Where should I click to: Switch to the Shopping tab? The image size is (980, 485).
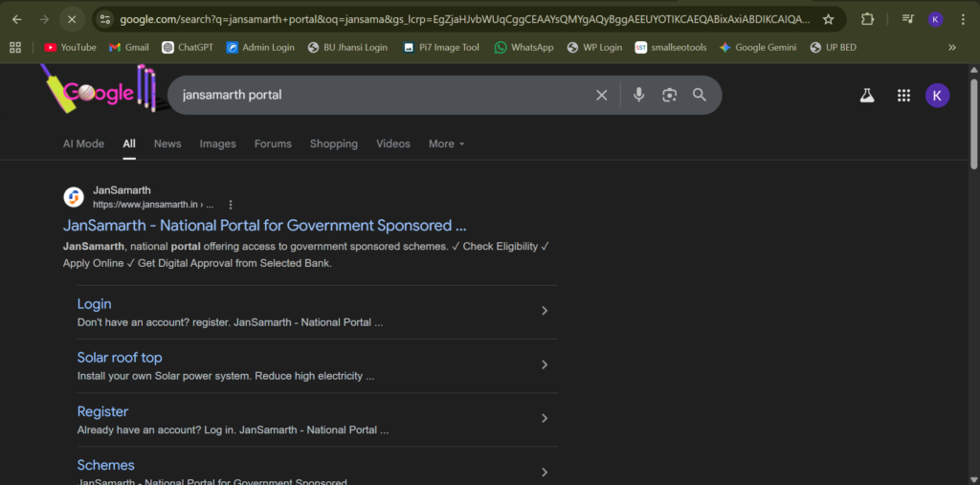[x=334, y=143]
